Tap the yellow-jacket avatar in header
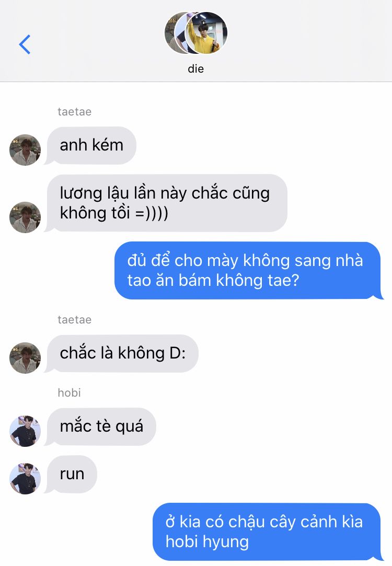 pyautogui.click(x=206, y=33)
